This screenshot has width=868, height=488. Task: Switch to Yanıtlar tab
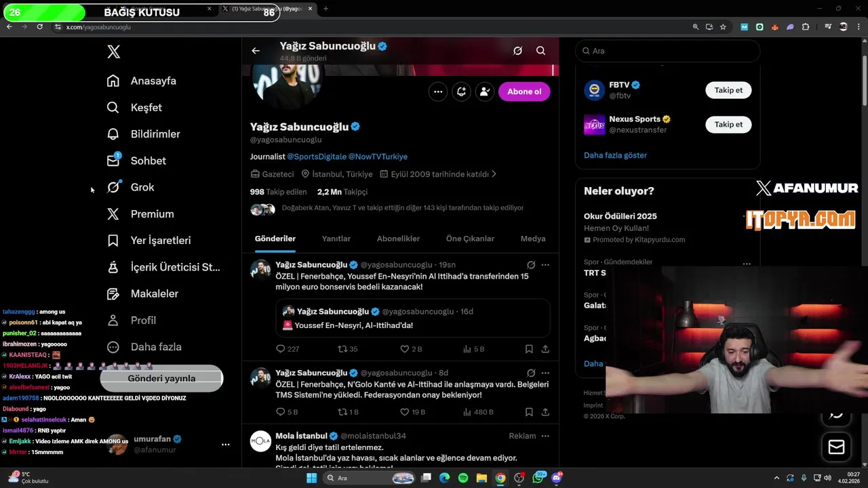(336, 239)
